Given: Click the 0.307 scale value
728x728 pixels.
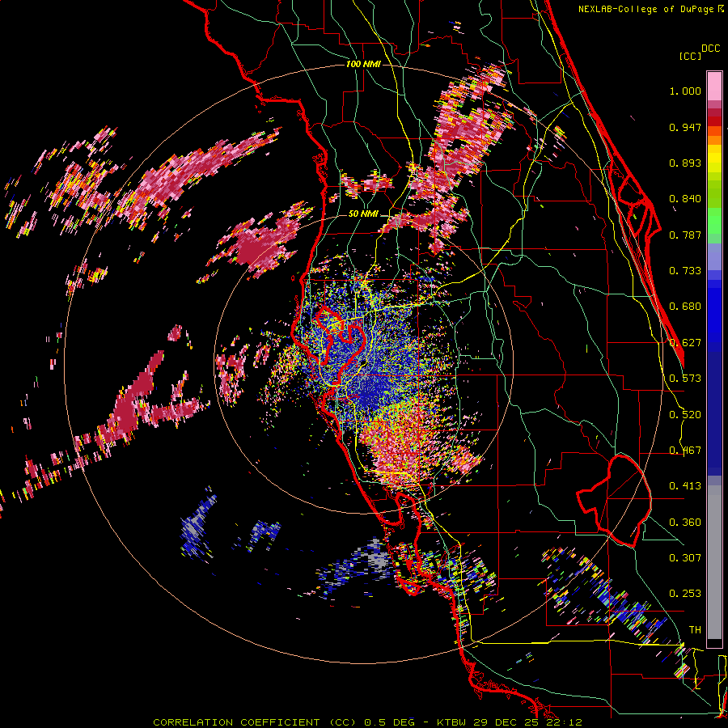Looking at the screenshot, I should click(x=685, y=558).
